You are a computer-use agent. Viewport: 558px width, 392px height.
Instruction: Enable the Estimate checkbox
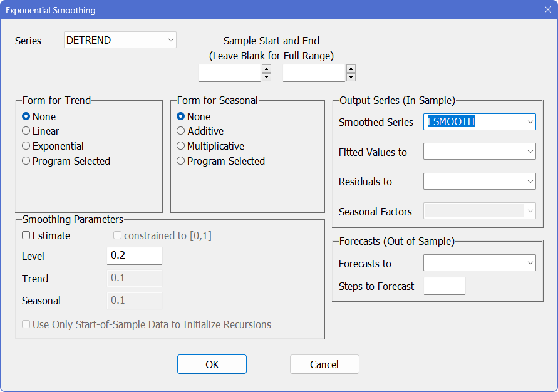[26, 236]
